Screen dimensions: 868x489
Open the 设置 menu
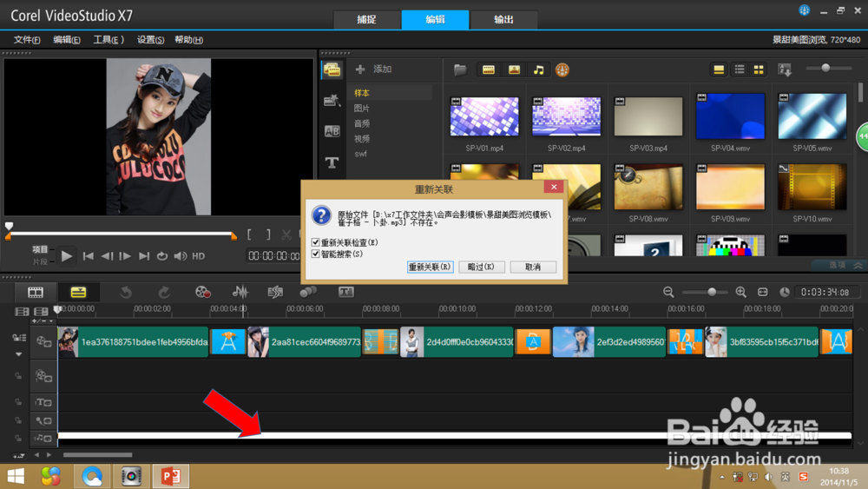pos(150,40)
